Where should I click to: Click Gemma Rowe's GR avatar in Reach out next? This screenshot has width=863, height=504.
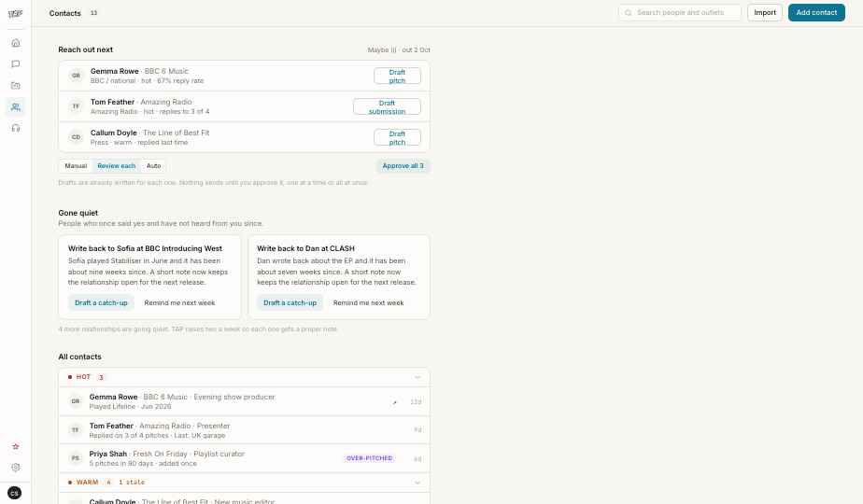76,76
